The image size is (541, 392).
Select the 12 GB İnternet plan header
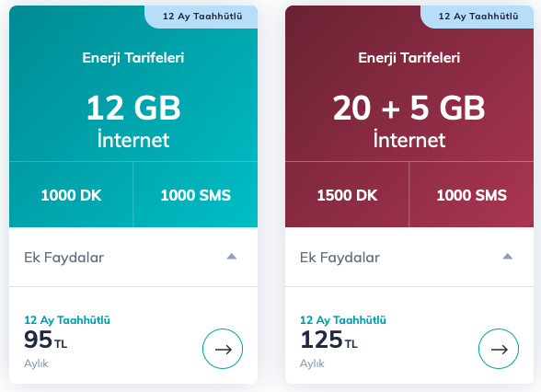click(133, 121)
